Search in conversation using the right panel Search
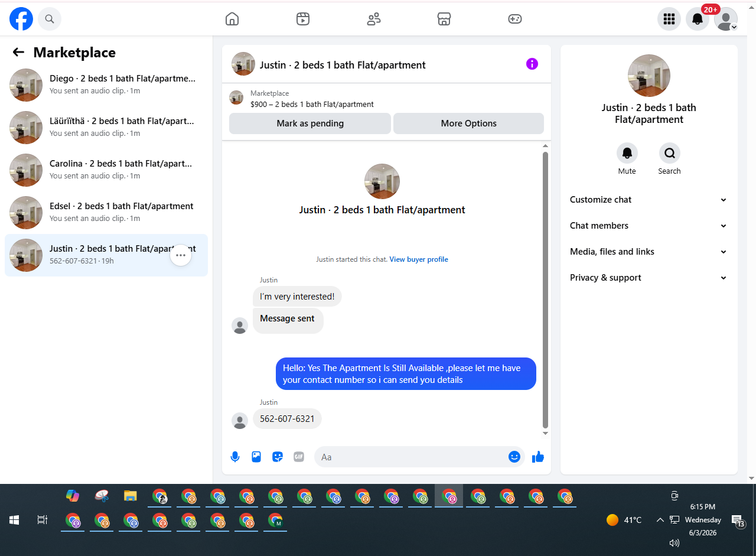Viewport: 756px width, 556px height. pyautogui.click(x=670, y=153)
